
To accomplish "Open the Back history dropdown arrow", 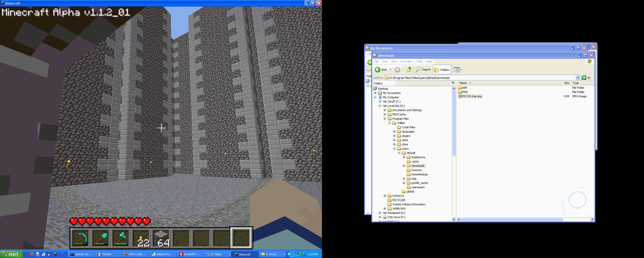I will [390, 70].
